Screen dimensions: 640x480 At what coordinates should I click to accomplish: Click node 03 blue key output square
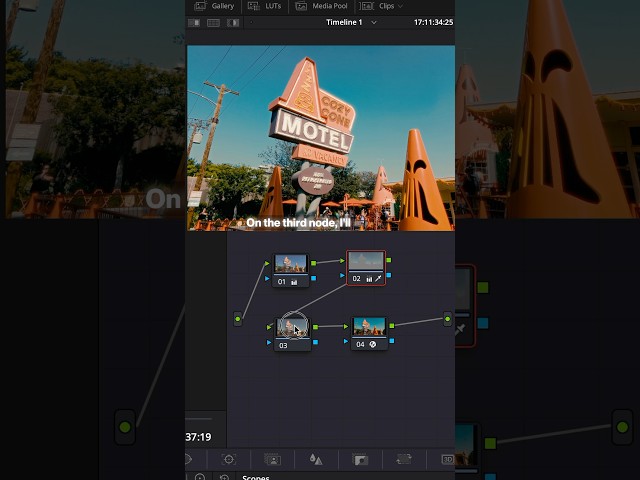tap(315, 342)
